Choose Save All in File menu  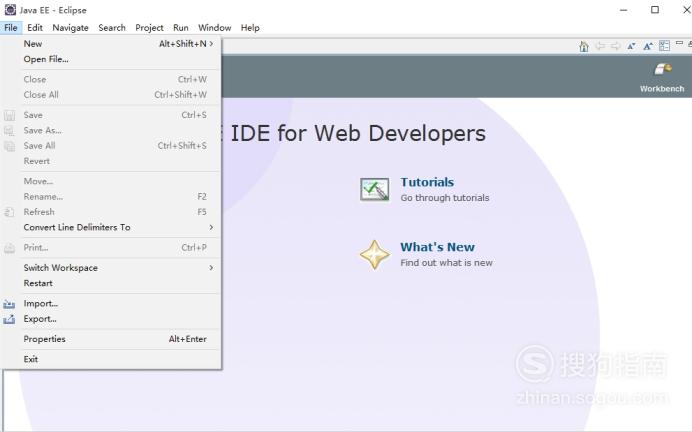111,146
